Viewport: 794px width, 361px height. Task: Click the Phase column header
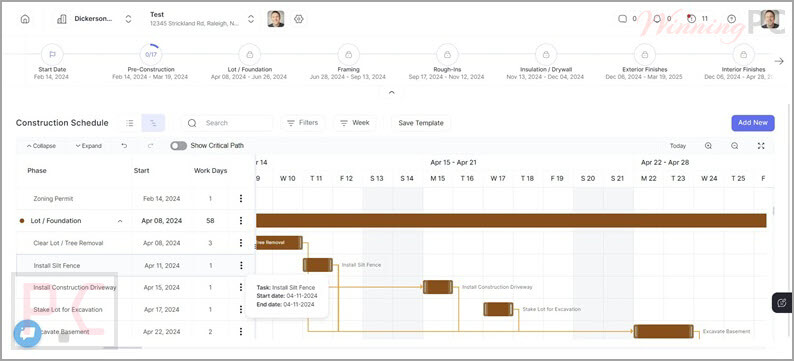click(x=37, y=171)
